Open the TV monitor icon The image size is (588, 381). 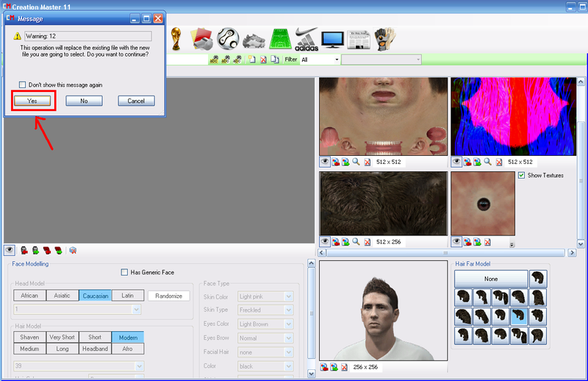click(x=333, y=38)
